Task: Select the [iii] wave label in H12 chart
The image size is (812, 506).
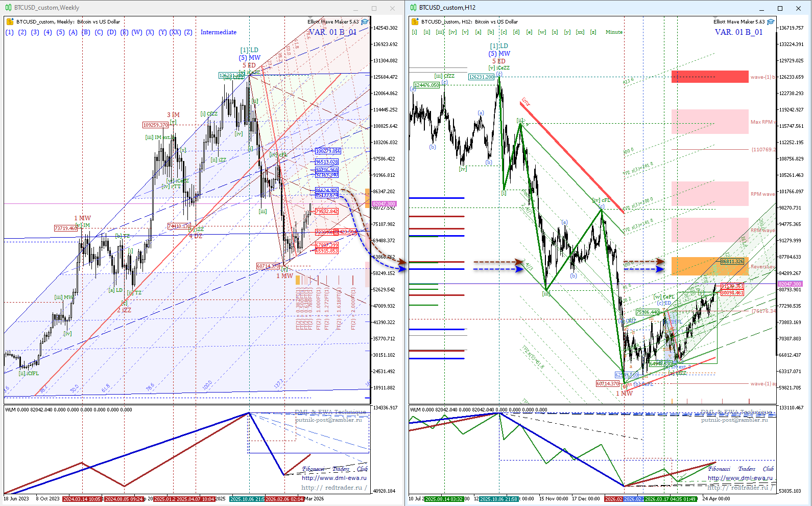Action: pos(440,32)
